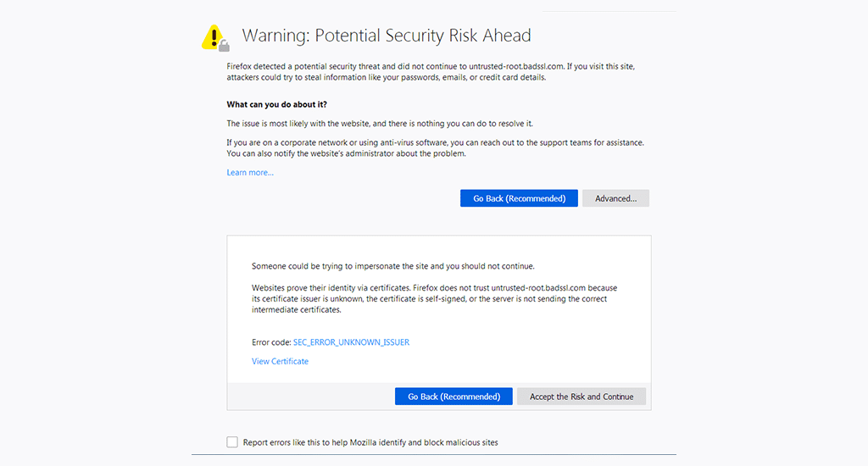The width and height of the screenshot is (868, 466).
Task: Click Accept the Risk and Continue
Action: click(581, 397)
